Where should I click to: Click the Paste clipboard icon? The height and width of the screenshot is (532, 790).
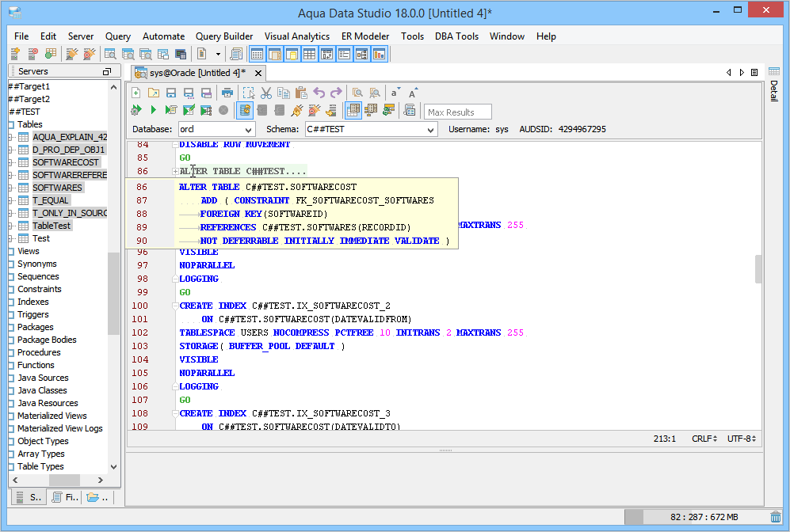pyautogui.click(x=301, y=93)
